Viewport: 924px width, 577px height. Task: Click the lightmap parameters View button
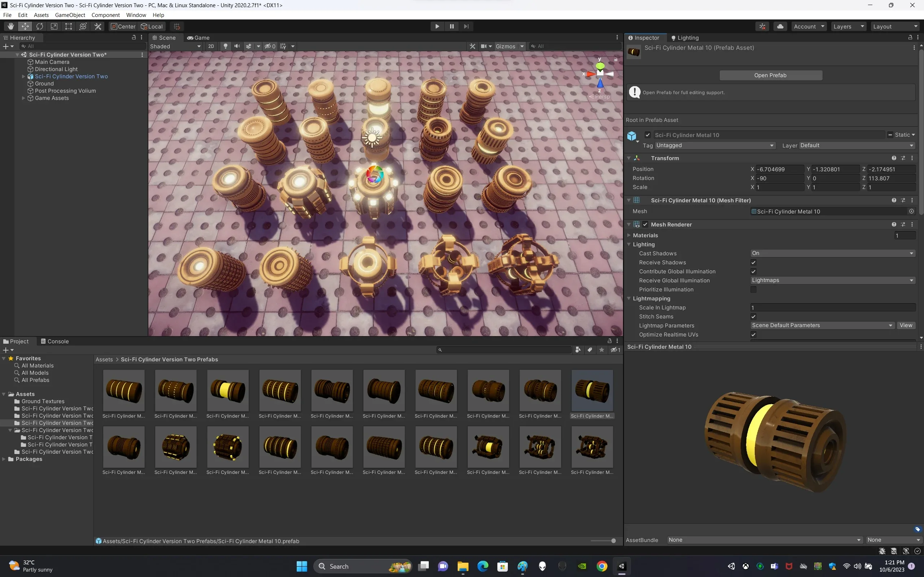pos(906,326)
